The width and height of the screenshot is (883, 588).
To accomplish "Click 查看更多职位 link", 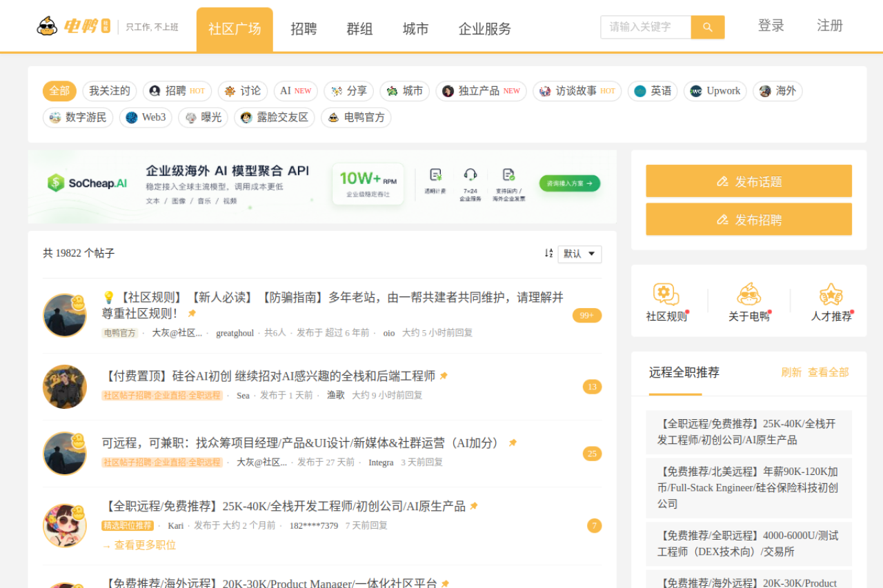I will (x=139, y=545).
